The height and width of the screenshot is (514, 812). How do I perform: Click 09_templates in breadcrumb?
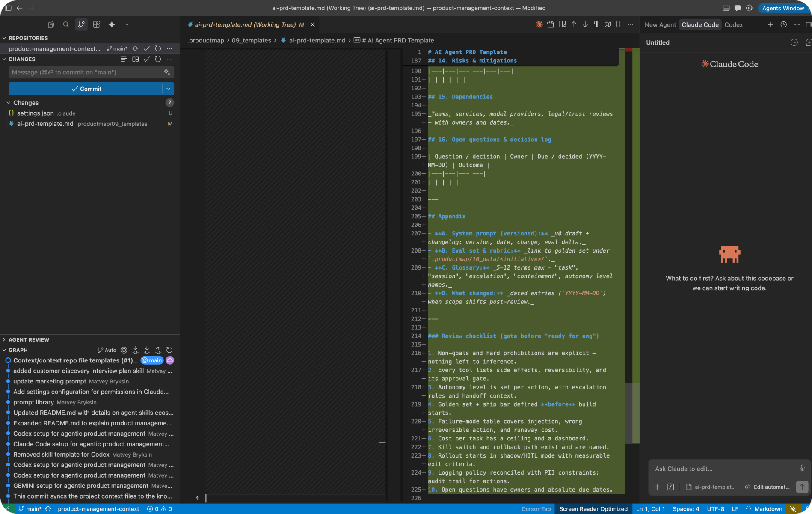coord(252,41)
